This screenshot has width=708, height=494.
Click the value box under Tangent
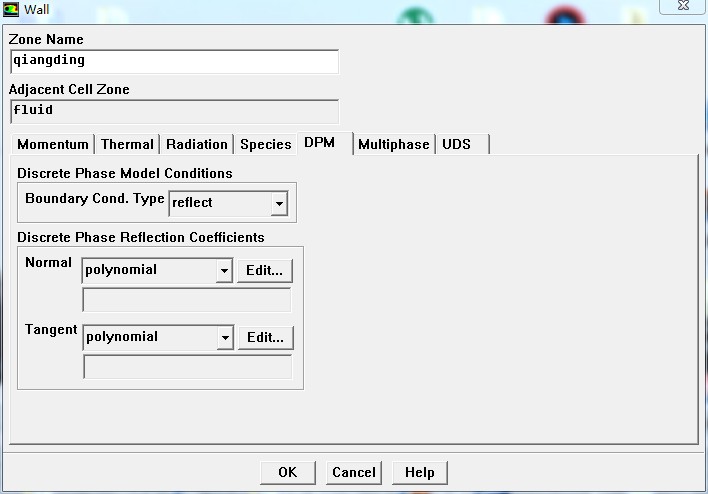(x=187, y=367)
